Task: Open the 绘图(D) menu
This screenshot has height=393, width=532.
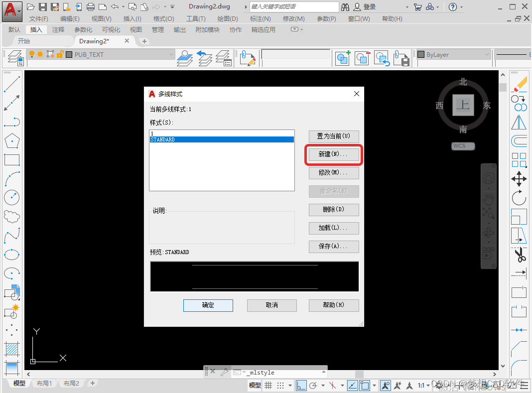Action: click(x=228, y=18)
